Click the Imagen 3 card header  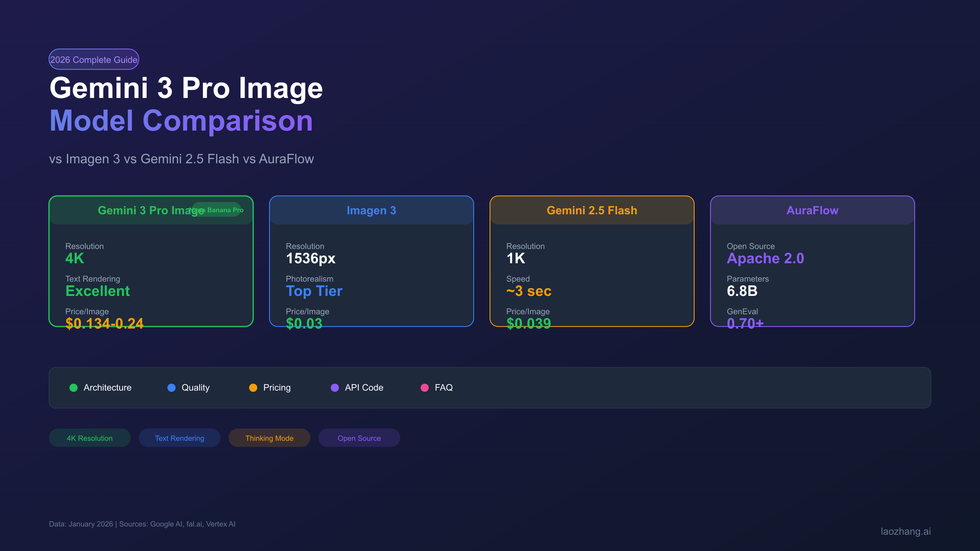tap(371, 211)
